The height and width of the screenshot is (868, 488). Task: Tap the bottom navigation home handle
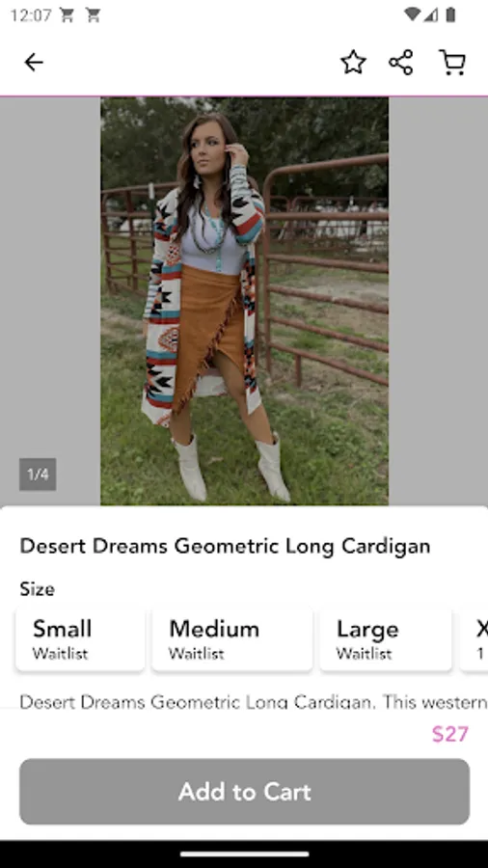pyautogui.click(x=244, y=854)
